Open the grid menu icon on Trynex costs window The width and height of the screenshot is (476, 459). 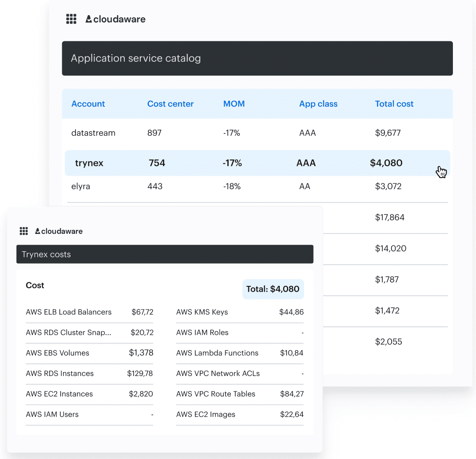pyautogui.click(x=24, y=231)
